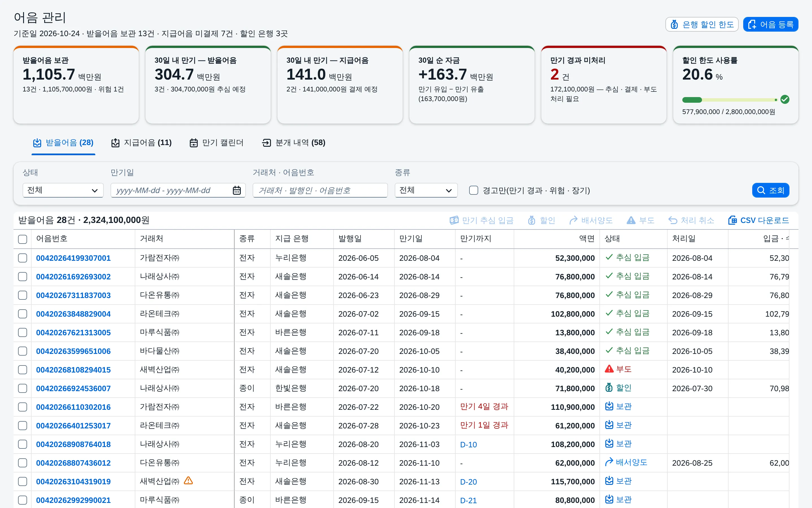Switch to 받을어음 (28) tab
This screenshot has height=508, width=812.
63,143
